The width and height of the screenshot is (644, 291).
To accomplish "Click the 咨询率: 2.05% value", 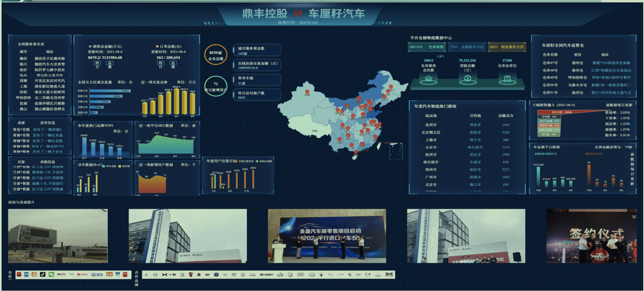I will click(x=617, y=113).
